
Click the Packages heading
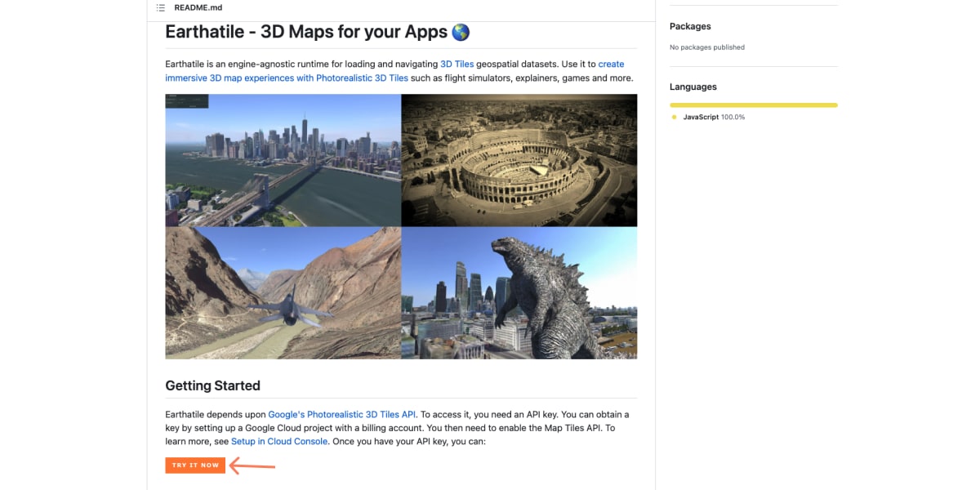pyautogui.click(x=690, y=26)
